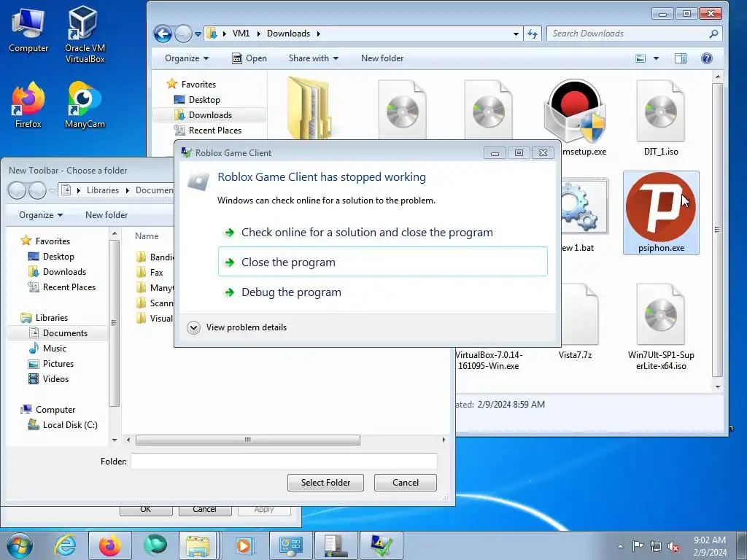The width and height of the screenshot is (747, 560).
Task: Click the Action Center flag icon
Action: click(638, 545)
